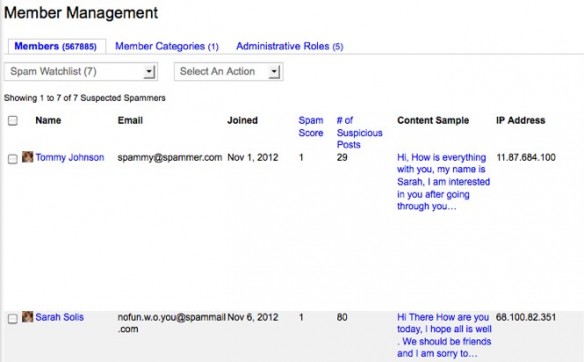Open Tommy Johnson's content sample text
The image size is (584, 362).
443,182
